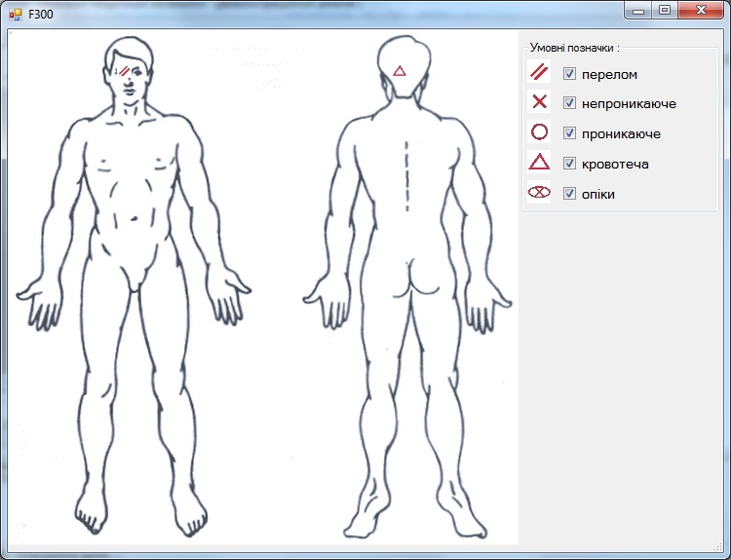Disable the проникаюче checkbox
The image size is (731, 560).
(x=570, y=133)
